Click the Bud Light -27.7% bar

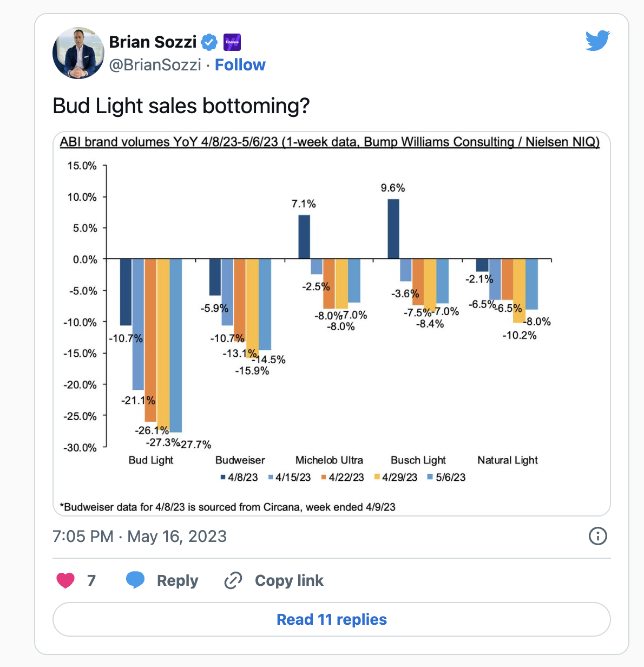click(x=176, y=345)
